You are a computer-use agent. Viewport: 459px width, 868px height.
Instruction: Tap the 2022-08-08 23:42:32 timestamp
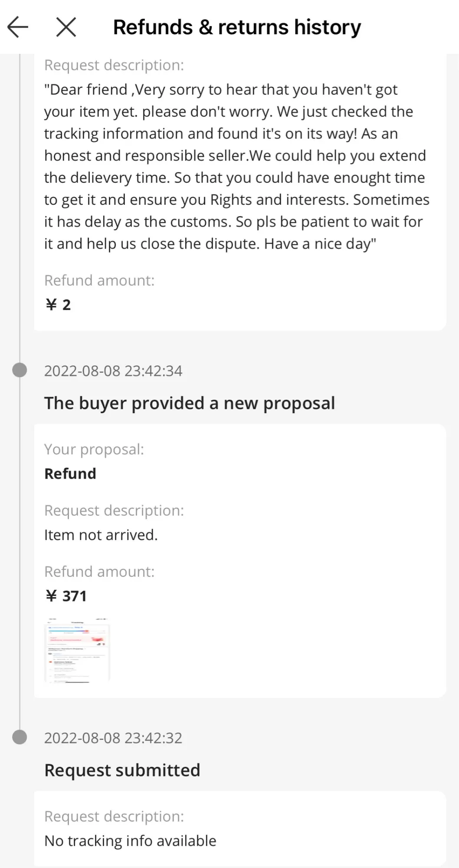click(113, 738)
